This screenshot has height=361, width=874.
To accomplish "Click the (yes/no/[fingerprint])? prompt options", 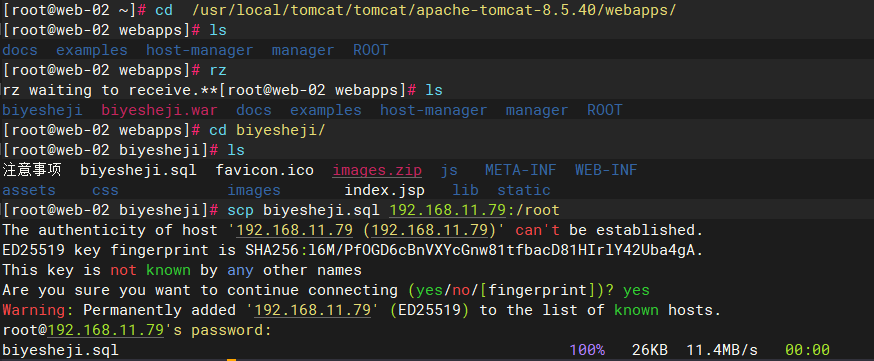I will pyautogui.click(x=510, y=291).
